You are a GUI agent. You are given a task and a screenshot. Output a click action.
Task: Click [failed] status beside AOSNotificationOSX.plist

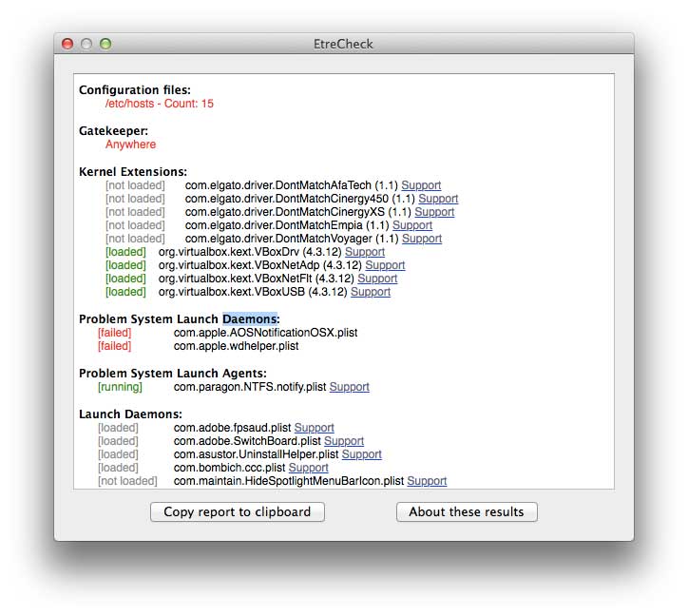point(115,333)
